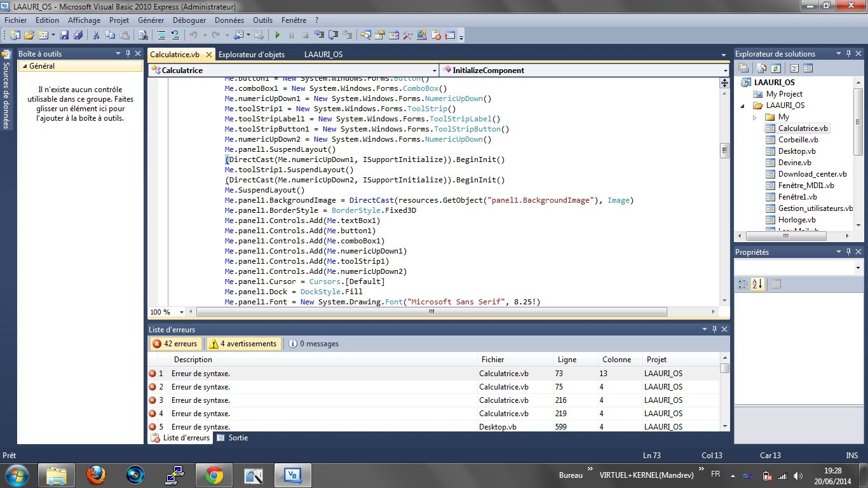Open the Outils menu
Image resolution: width=868 pixels, height=488 pixels.
point(262,20)
